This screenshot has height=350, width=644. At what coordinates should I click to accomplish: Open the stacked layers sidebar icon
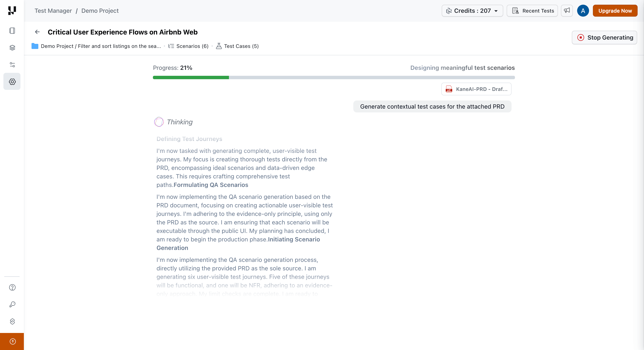pyautogui.click(x=12, y=48)
